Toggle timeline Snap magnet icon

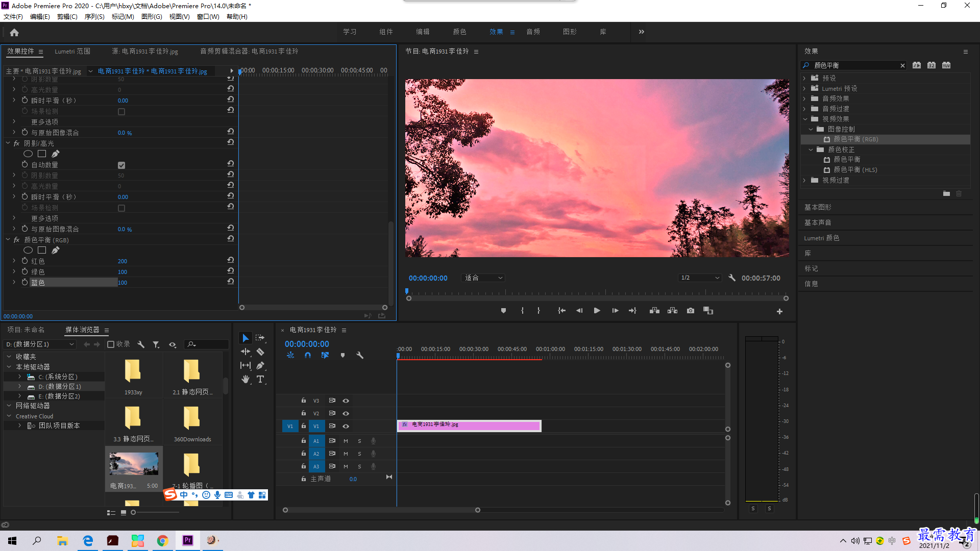[308, 355]
